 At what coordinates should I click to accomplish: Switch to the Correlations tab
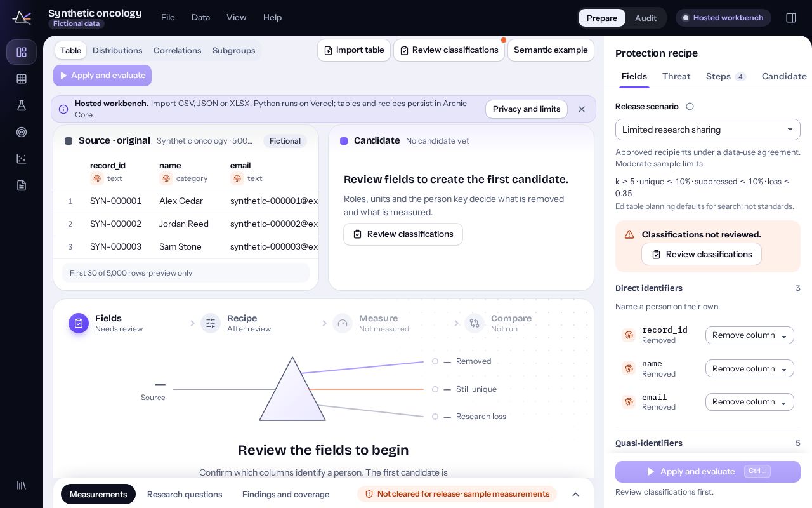click(177, 50)
